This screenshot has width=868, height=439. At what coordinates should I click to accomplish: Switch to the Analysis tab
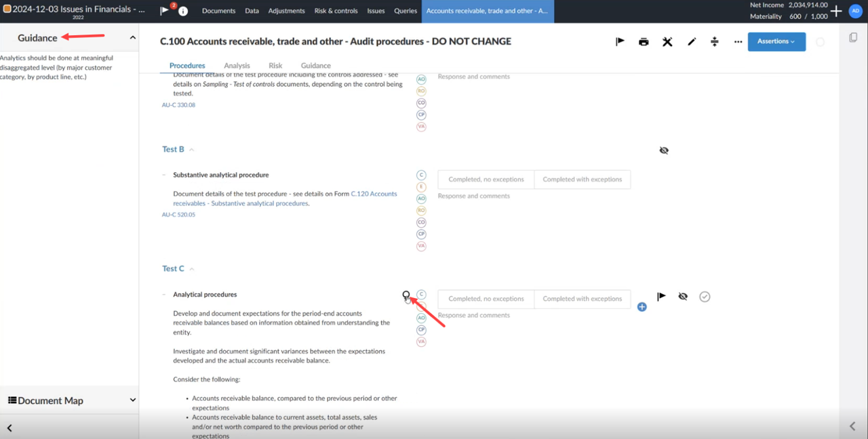[x=237, y=66]
